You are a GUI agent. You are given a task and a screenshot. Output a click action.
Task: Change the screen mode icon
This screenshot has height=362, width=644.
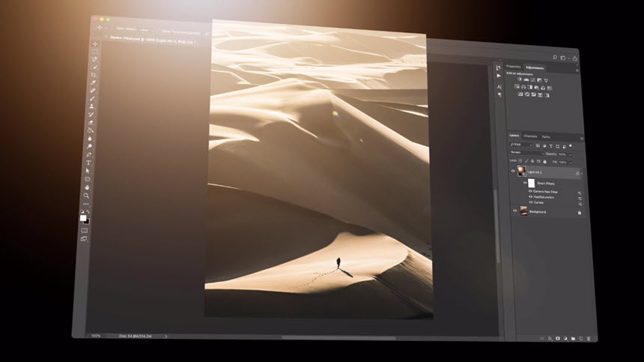pos(84,238)
